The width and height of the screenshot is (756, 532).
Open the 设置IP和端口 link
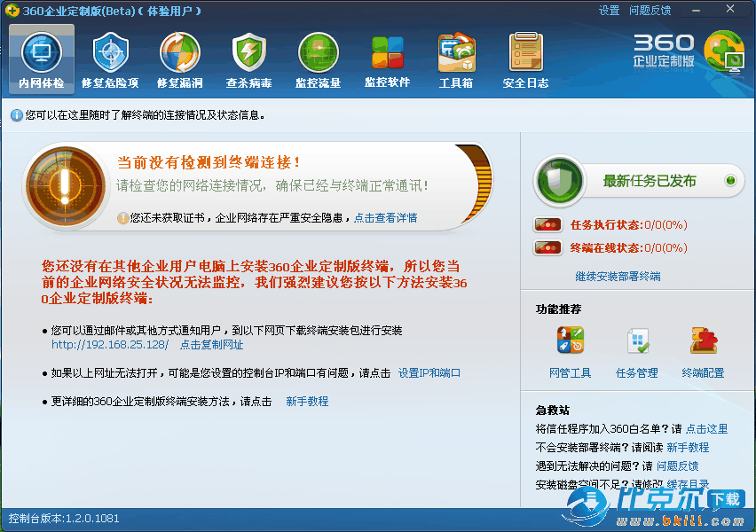429,373
